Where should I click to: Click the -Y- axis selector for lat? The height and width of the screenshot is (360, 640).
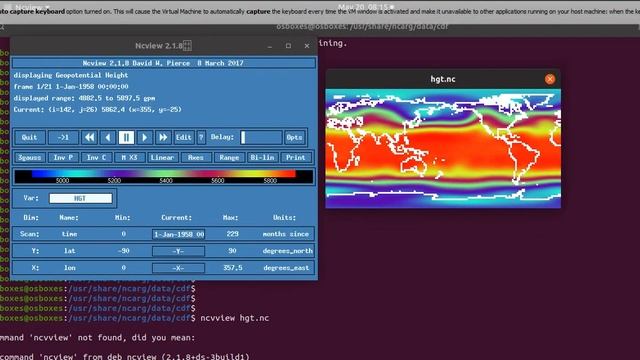(178, 251)
